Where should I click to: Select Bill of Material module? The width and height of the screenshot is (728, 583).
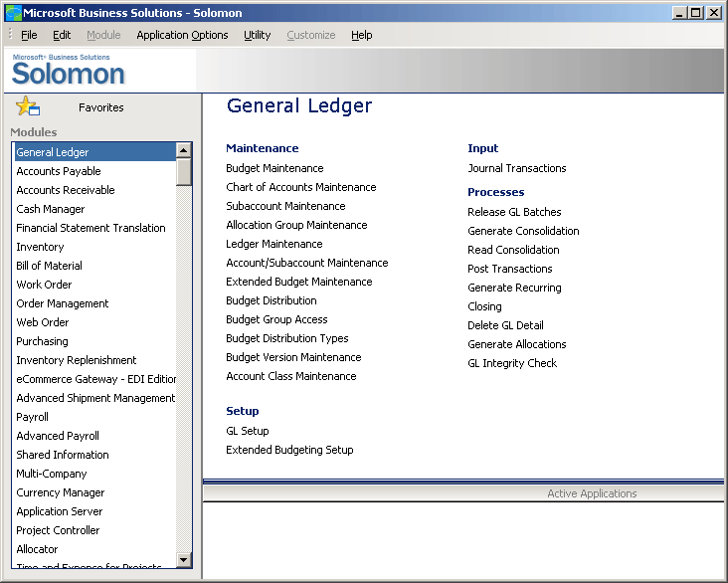coord(94,266)
